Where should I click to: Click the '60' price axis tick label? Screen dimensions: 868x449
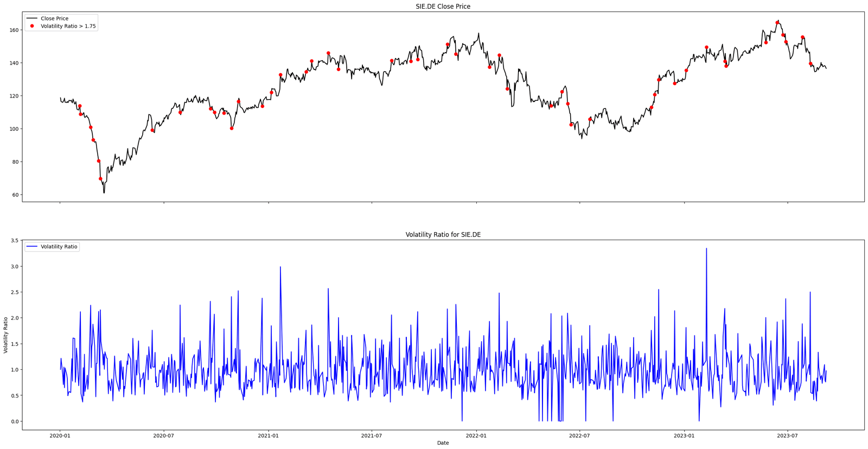click(x=16, y=195)
